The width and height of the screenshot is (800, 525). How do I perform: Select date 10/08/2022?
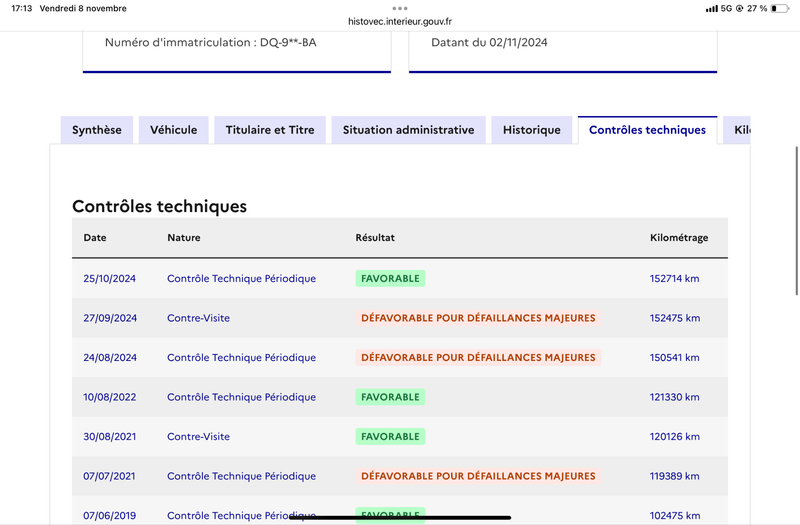(110, 397)
